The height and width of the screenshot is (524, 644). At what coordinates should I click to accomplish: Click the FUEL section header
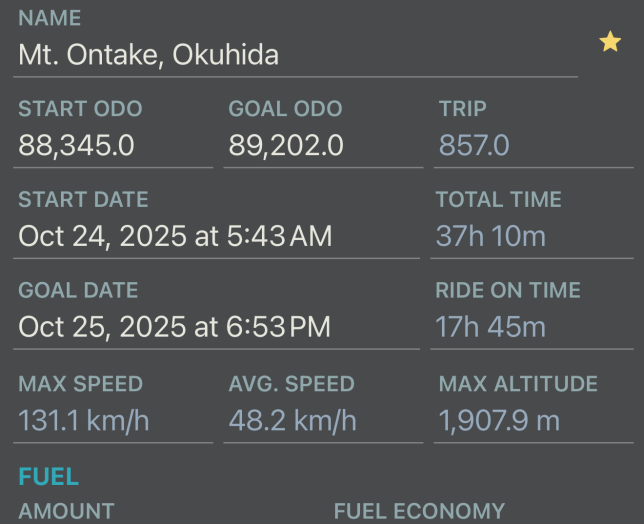[48, 477]
